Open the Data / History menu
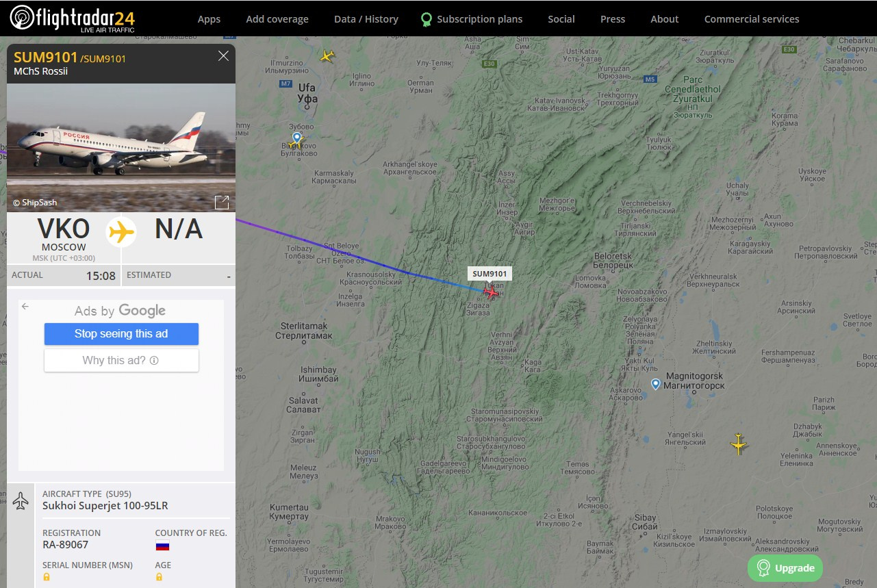The image size is (877, 588). pyautogui.click(x=366, y=19)
